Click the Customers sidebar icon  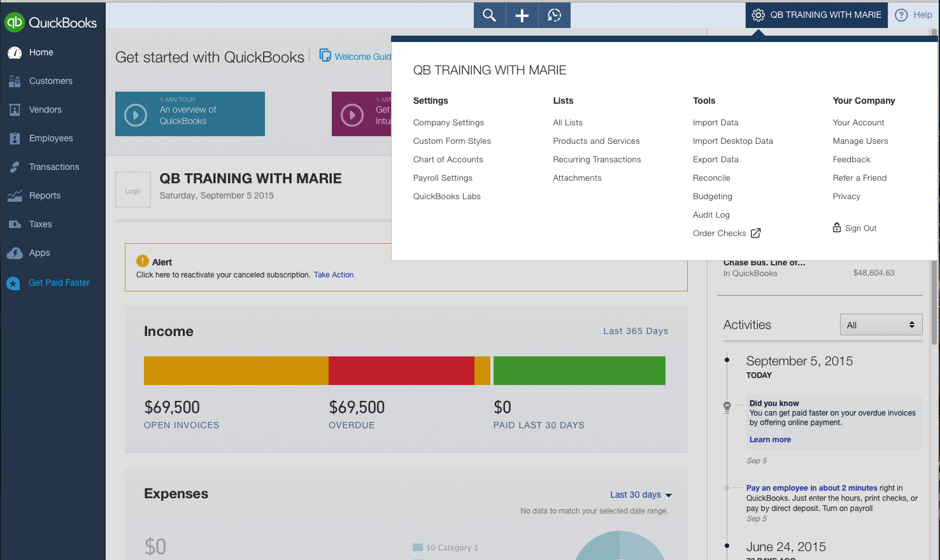pos(15,81)
